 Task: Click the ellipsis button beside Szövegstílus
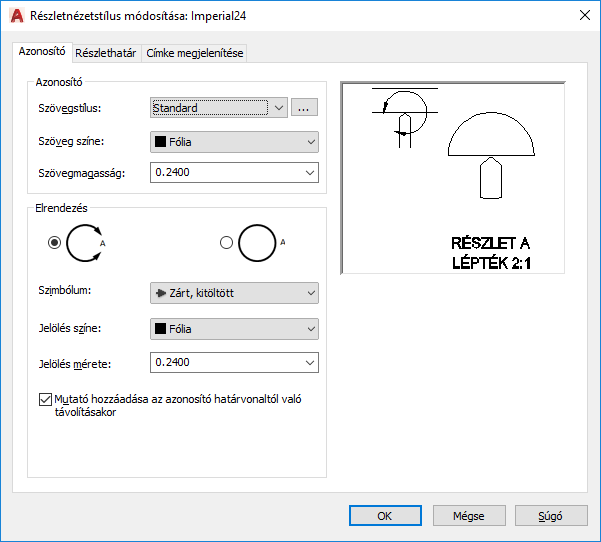point(304,107)
